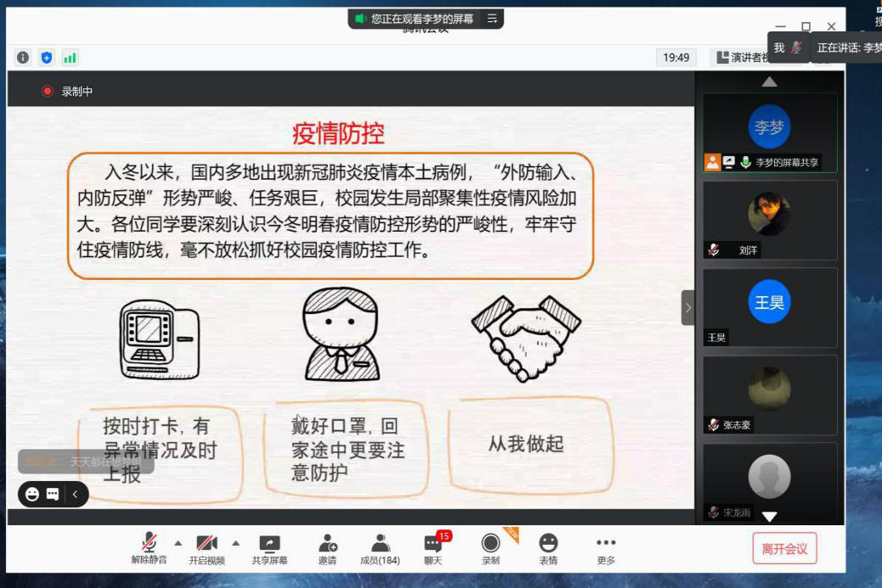Select 李梦 participant tile

(x=769, y=133)
